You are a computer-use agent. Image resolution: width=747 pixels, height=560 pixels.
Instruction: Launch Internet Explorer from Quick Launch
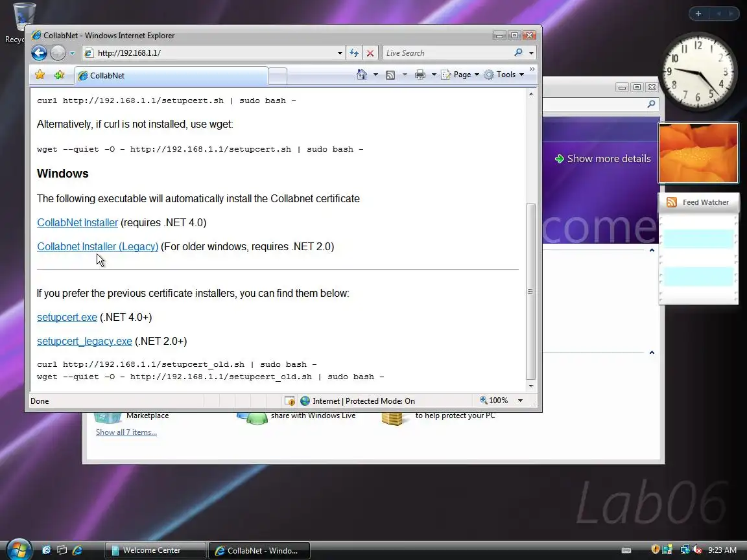coord(78,550)
